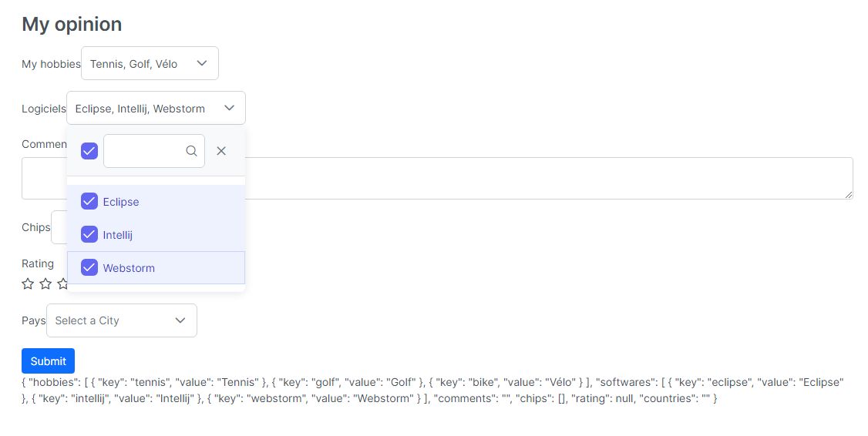The width and height of the screenshot is (868, 436).
Task: Click the Chips label
Action: [x=36, y=227]
